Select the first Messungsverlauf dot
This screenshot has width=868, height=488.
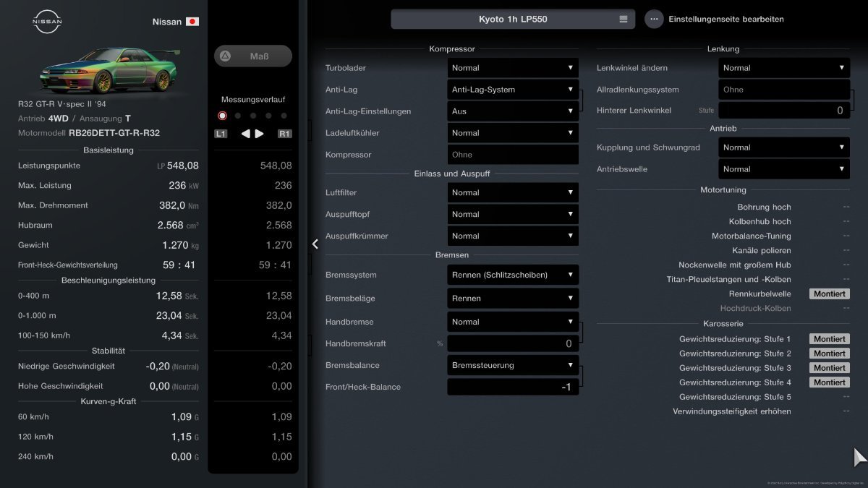[x=222, y=116]
